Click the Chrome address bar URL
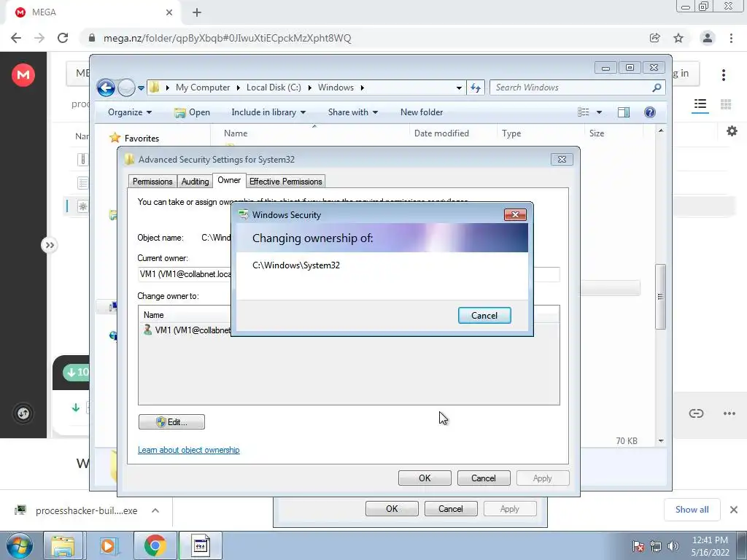 [228, 38]
